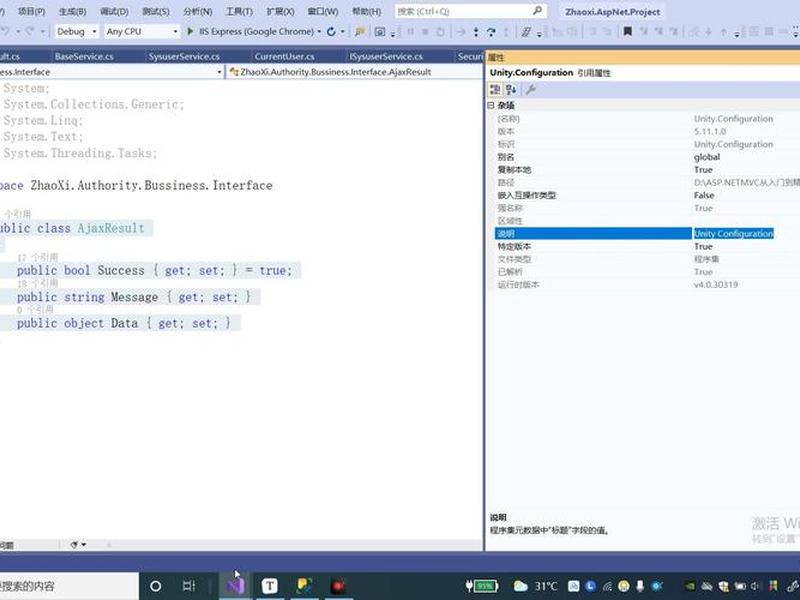Click the global alias value

(x=707, y=157)
